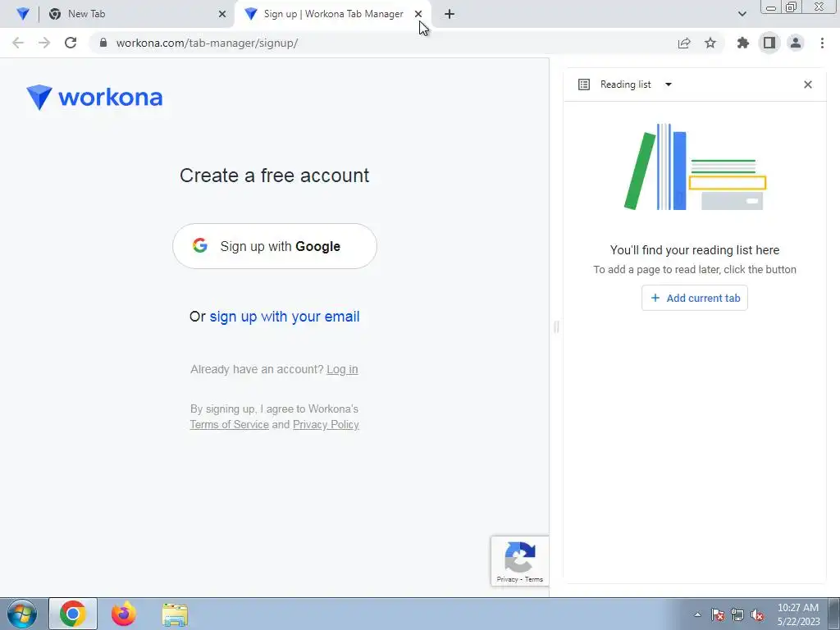Click the muted volume tray icon
This screenshot has width=840, height=630.
(x=757, y=614)
